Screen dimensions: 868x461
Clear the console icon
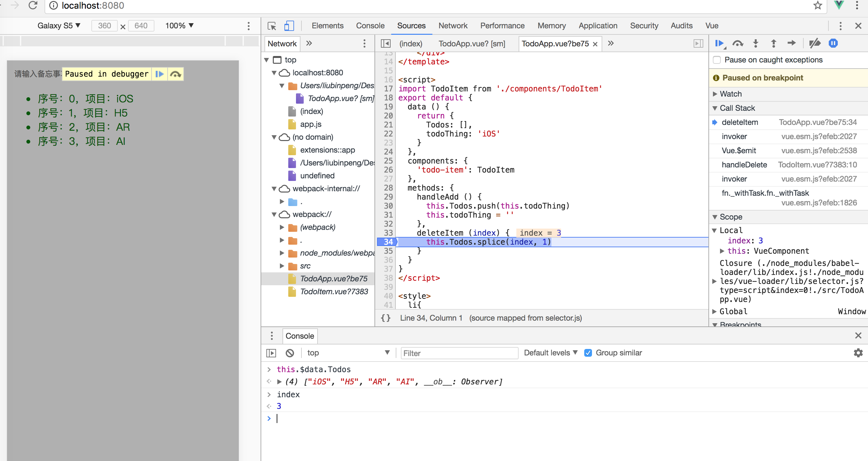[x=290, y=353]
